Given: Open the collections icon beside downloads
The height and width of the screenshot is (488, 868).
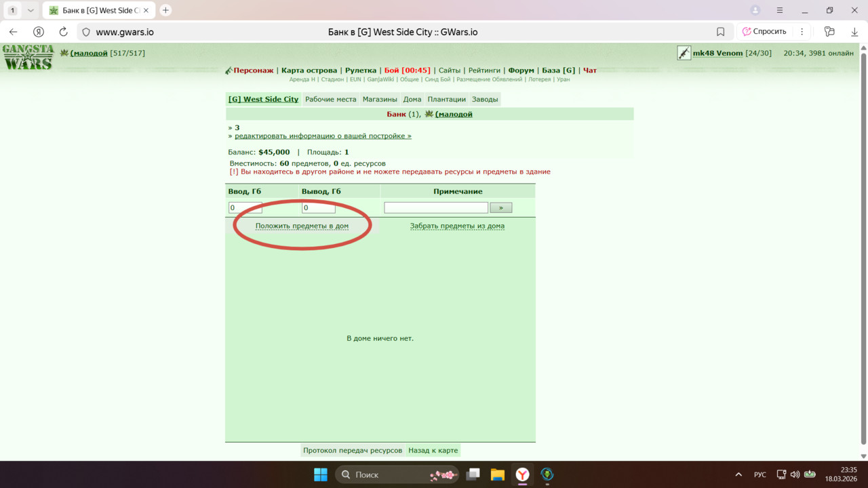Looking at the screenshot, I should point(829,32).
